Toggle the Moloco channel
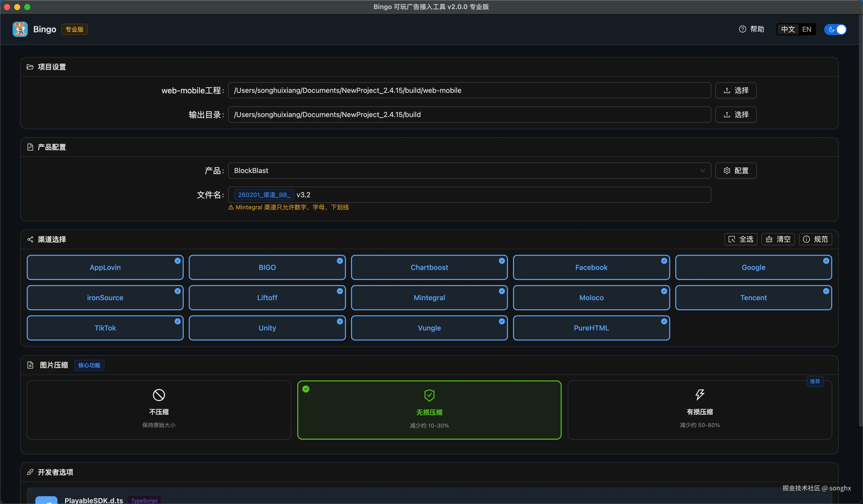Image resolution: width=863 pixels, height=504 pixels. pyautogui.click(x=591, y=298)
